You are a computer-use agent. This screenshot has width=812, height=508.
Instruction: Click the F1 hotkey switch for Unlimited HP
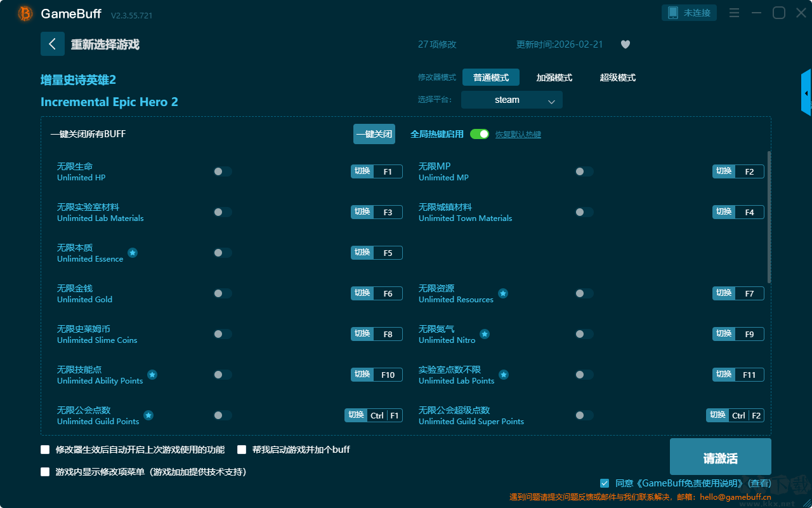click(377, 171)
